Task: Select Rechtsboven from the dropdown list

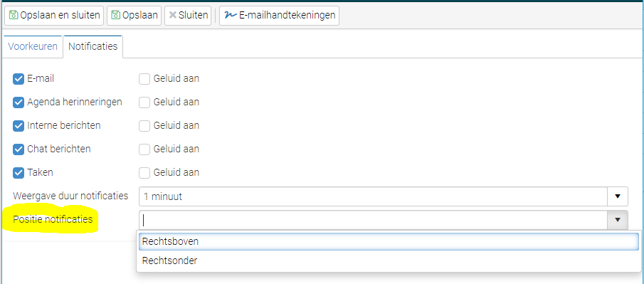Action: point(389,242)
